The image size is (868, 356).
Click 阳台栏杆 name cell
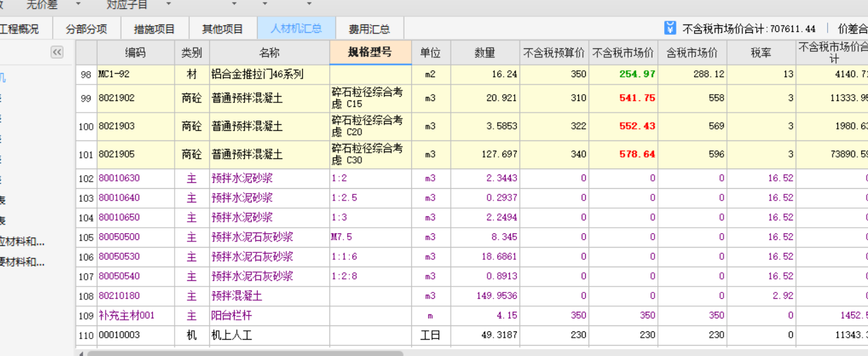[x=269, y=316]
